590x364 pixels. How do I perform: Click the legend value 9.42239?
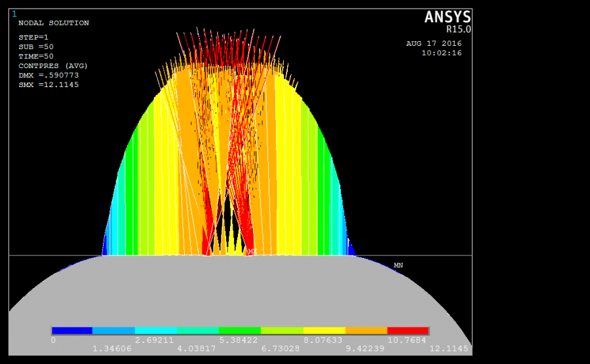(x=365, y=348)
